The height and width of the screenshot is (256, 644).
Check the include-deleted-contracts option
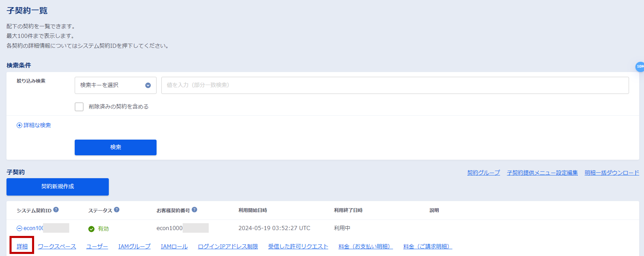coord(79,107)
